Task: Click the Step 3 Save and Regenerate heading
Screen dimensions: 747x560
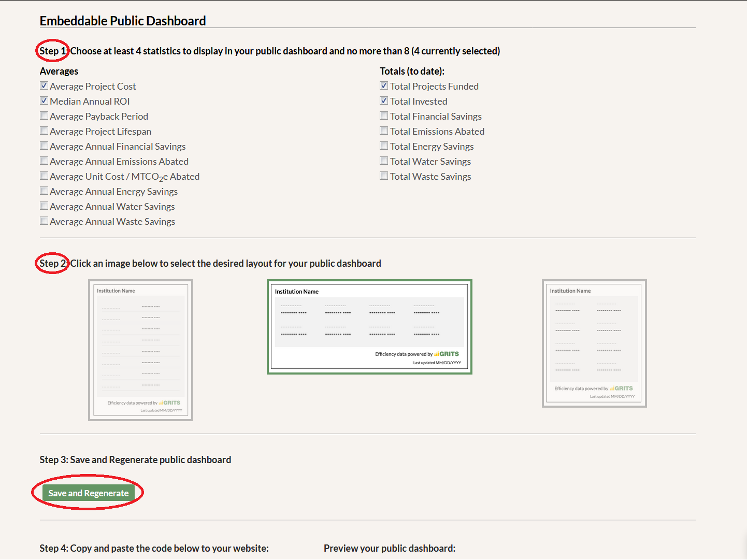Action: click(x=135, y=460)
